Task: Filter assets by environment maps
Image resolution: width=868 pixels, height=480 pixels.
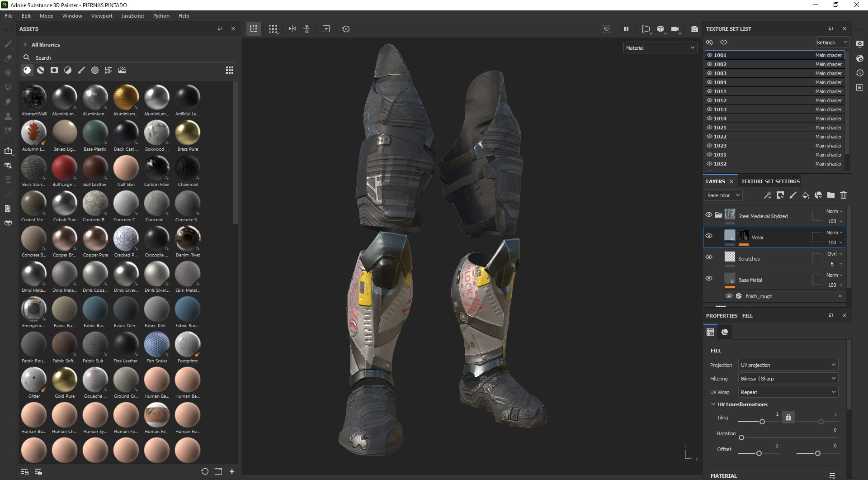Action: point(122,70)
